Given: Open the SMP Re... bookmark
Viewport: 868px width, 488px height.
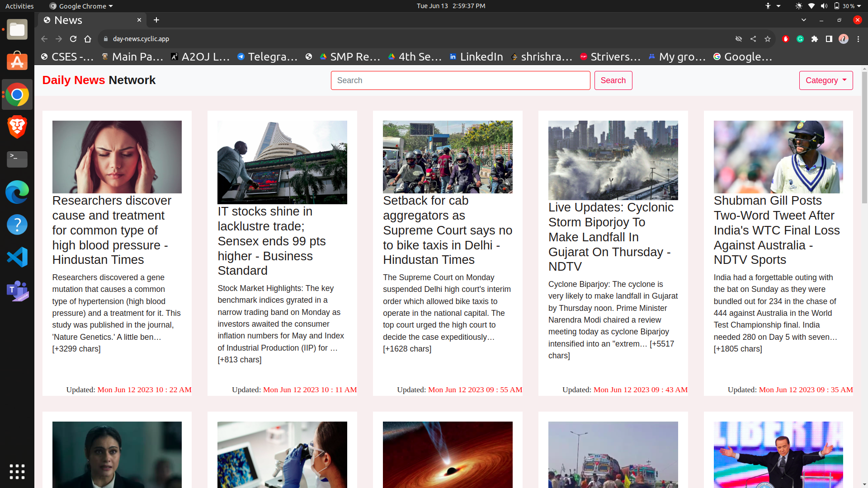Looking at the screenshot, I should coord(350,56).
